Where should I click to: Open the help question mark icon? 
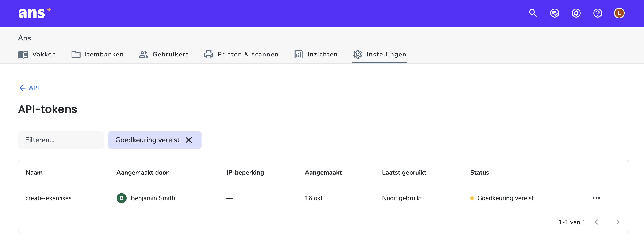pyautogui.click(x=598, y=13)
